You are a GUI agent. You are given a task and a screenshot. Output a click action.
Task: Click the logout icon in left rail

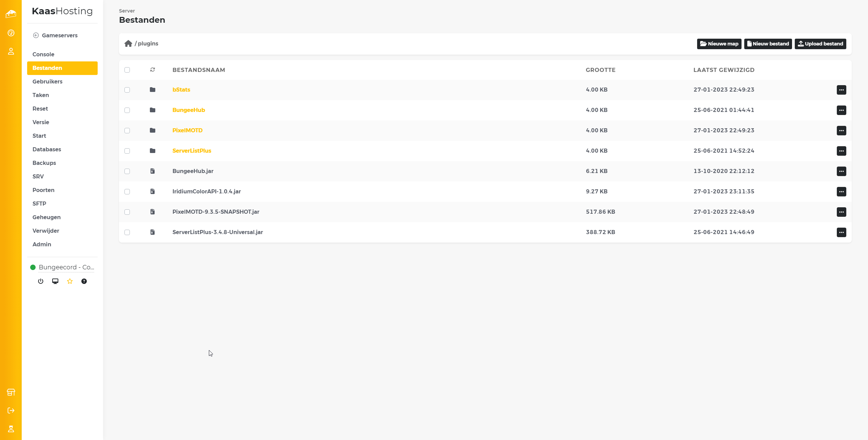tap(11, 410)
